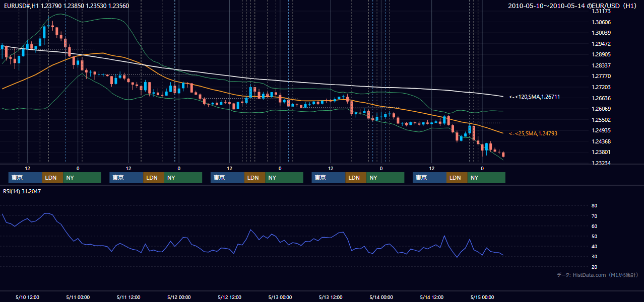Screen dimensions: 644x302
Task: Click the EURUSD#,H1 price header text
Action: tap(66, 6)
